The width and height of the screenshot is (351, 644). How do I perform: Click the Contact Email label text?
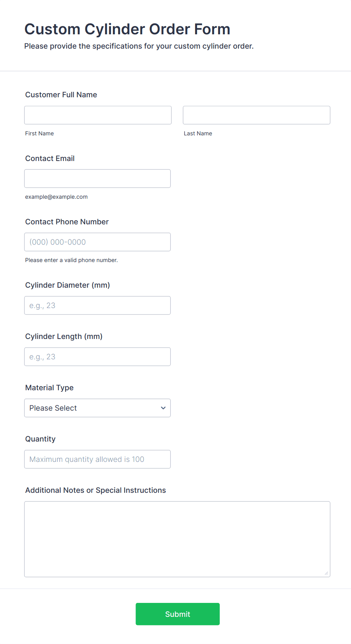(50, 158)
